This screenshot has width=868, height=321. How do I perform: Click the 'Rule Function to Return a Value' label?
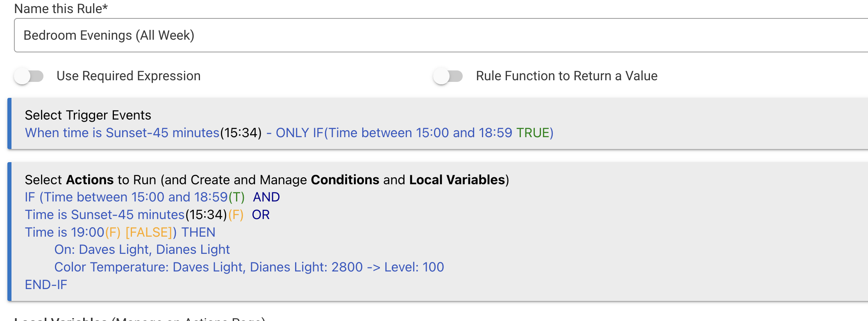pos(566,76)
